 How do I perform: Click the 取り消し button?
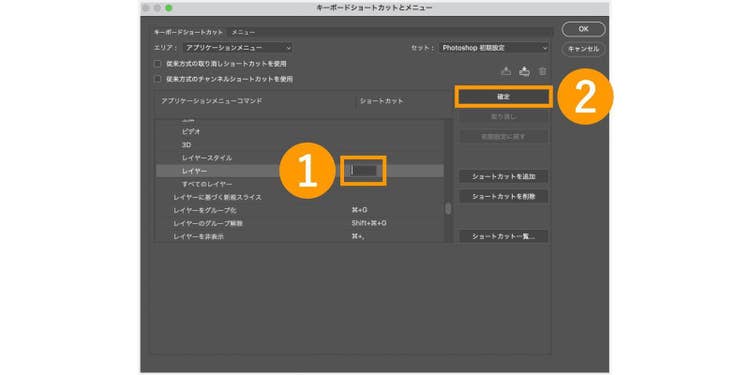click(504, 117)
